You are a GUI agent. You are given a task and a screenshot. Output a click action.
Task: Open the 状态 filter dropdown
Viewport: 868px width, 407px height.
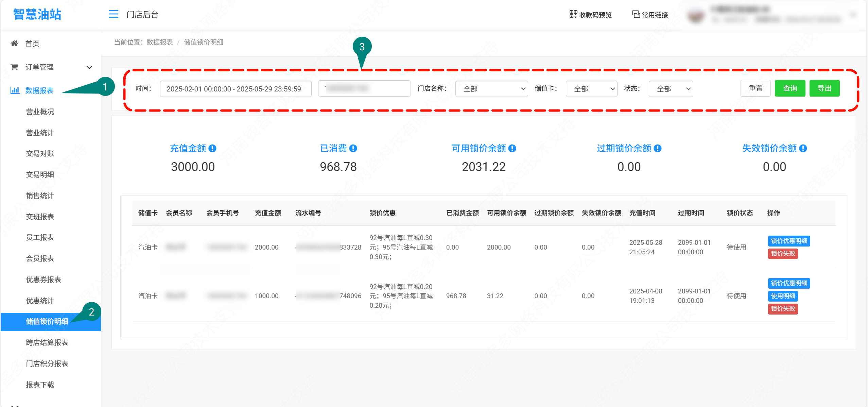pyautogui.click(x=671, y=89)
